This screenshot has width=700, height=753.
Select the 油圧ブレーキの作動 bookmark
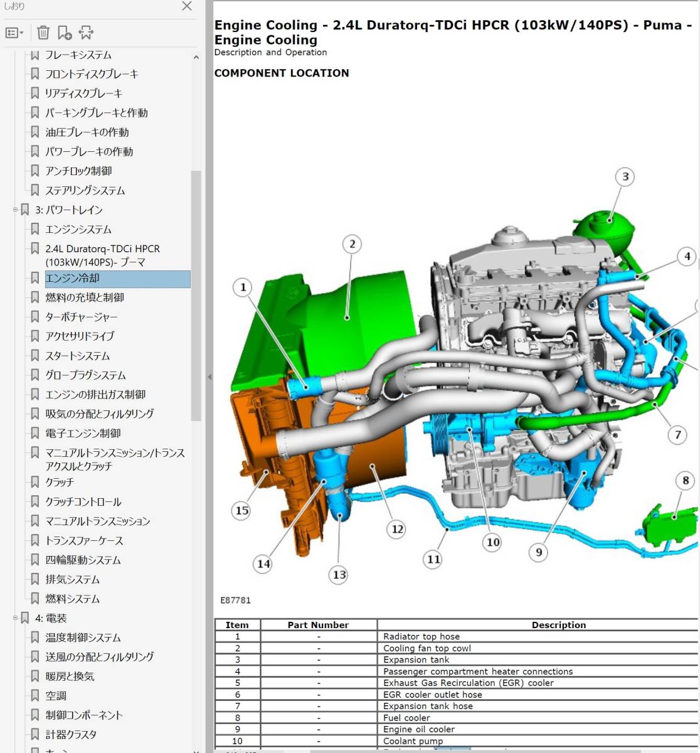pos(87,132)
